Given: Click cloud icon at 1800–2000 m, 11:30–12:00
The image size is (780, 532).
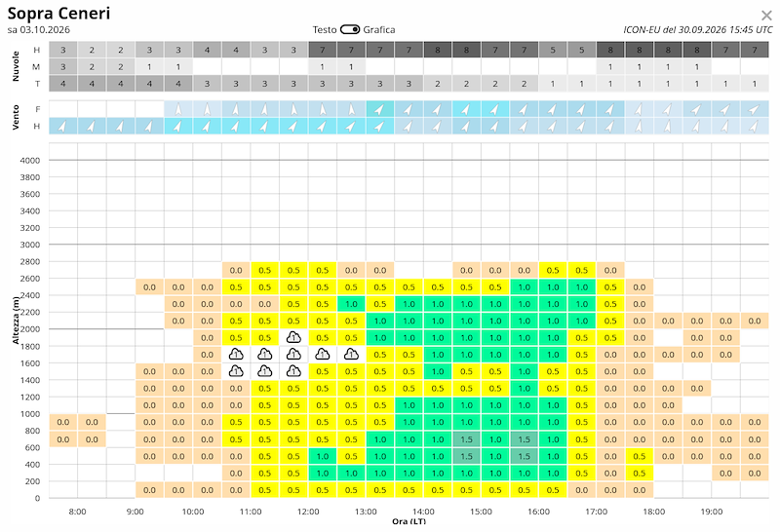Looking at the screenshot, I should click(293, 337).
